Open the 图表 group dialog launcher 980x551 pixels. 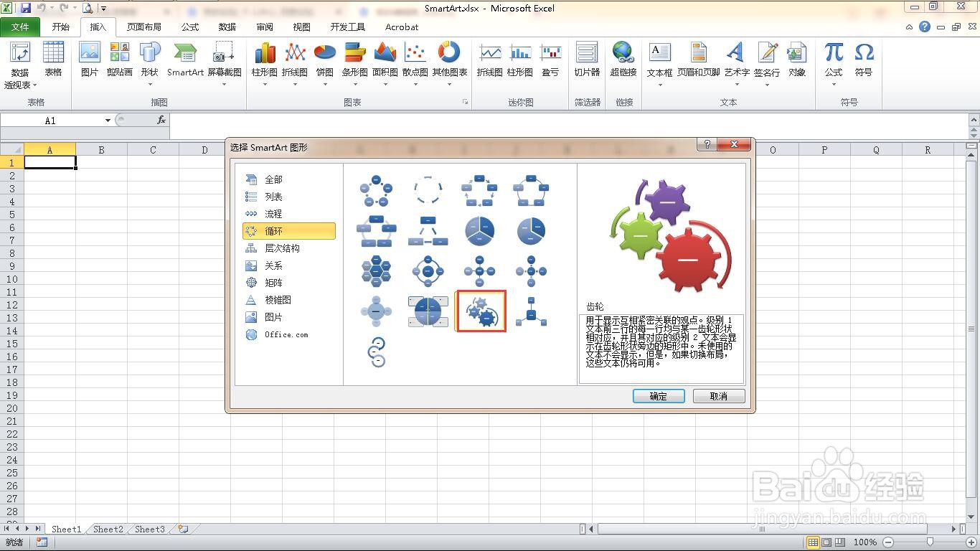click(x=465, y=103)
